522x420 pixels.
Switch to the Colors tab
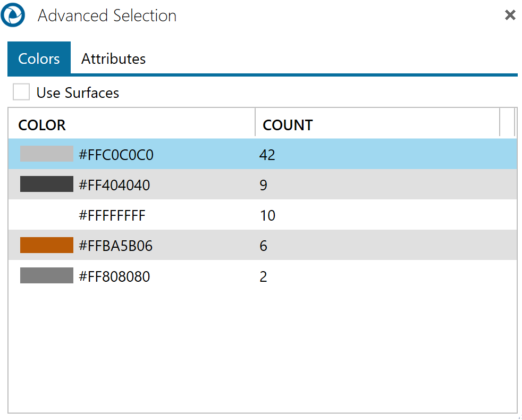pyautogui.click(x=39, y=58)
